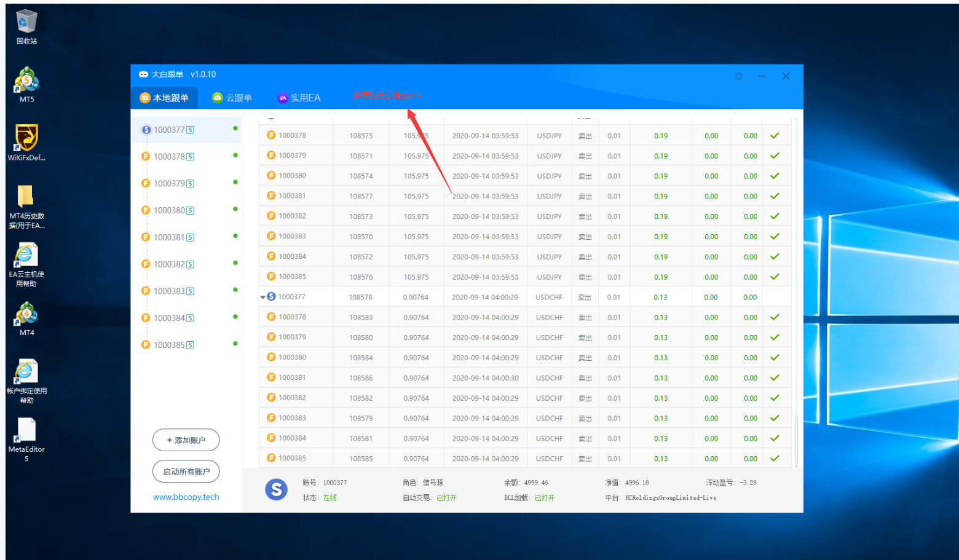Click the green checkmark in ticket 108582 row
The height and width of the screenshot is (560, 959).
point(775,398)
